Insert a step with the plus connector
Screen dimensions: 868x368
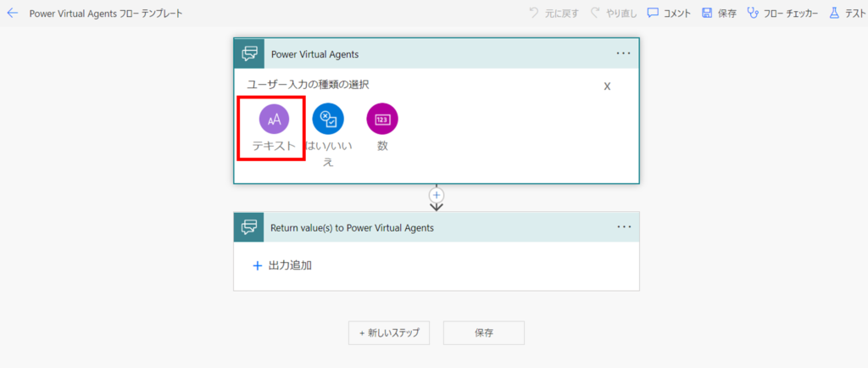click(437, 195)
